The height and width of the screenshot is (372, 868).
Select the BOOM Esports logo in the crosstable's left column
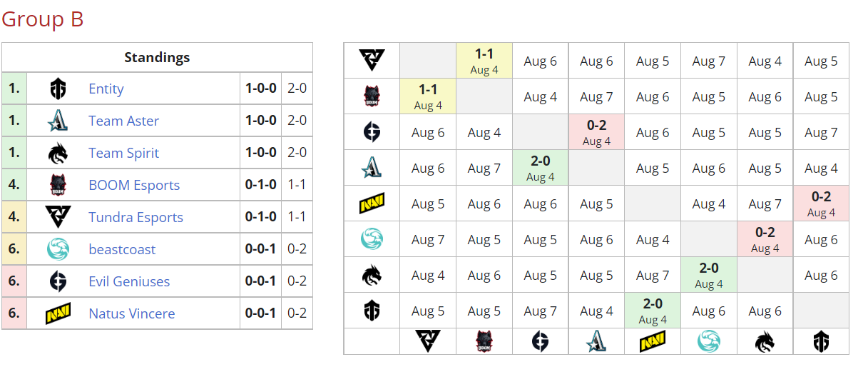371,96
